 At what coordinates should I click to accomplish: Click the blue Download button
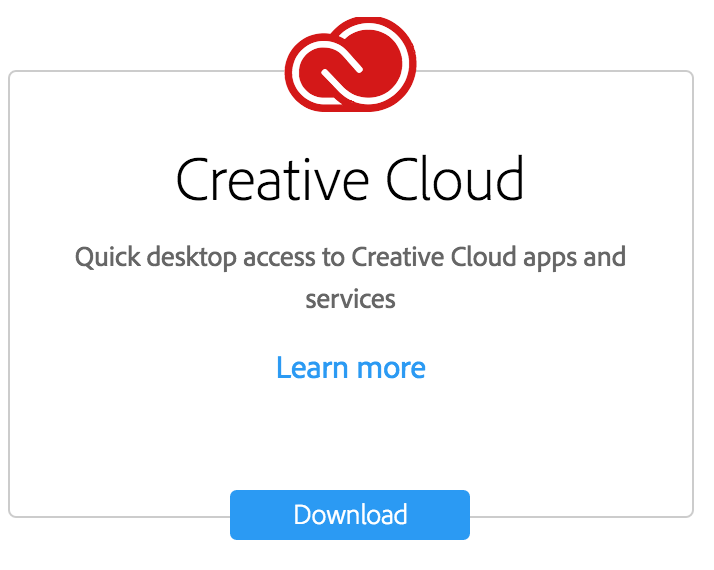[x=350, y=515]
